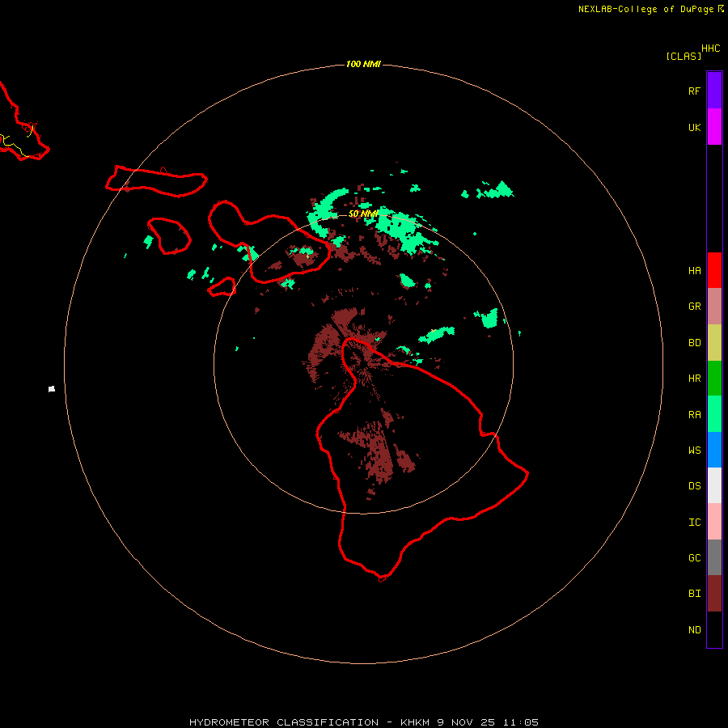Click the HA red legend swatch

714,270
